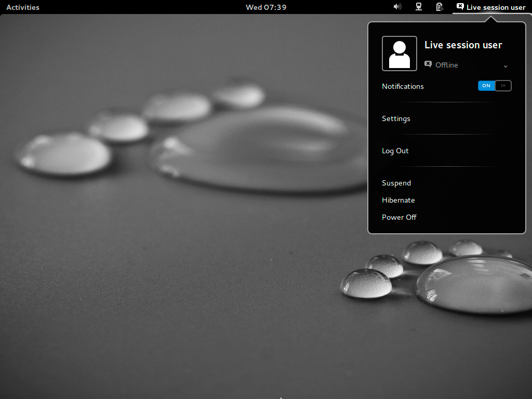
Task: Open Settings from the user menu
Action: click(396, 118)
